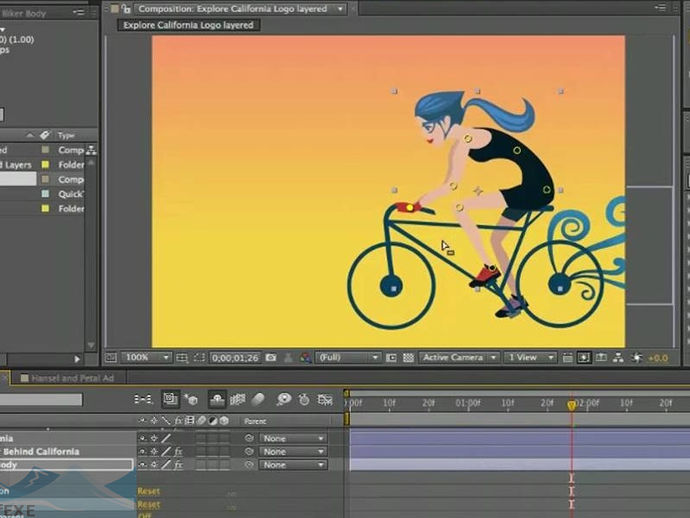Click auto-keyframe stopwatch icon in timeline
Image resolution: width=690 pixels, height=518 pixels.
pyautogui.click(x=304, y=399)
